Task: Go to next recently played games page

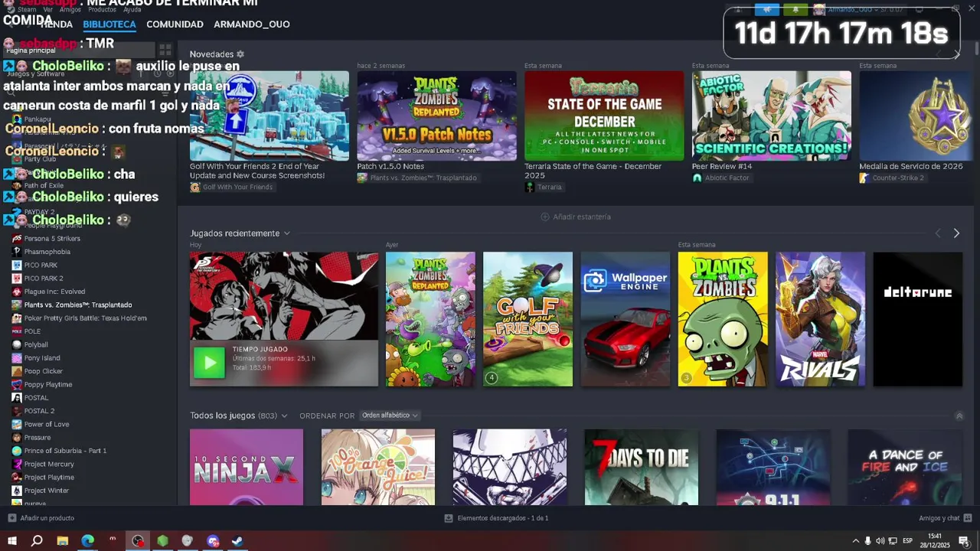Action: click(x=956, y=233)
